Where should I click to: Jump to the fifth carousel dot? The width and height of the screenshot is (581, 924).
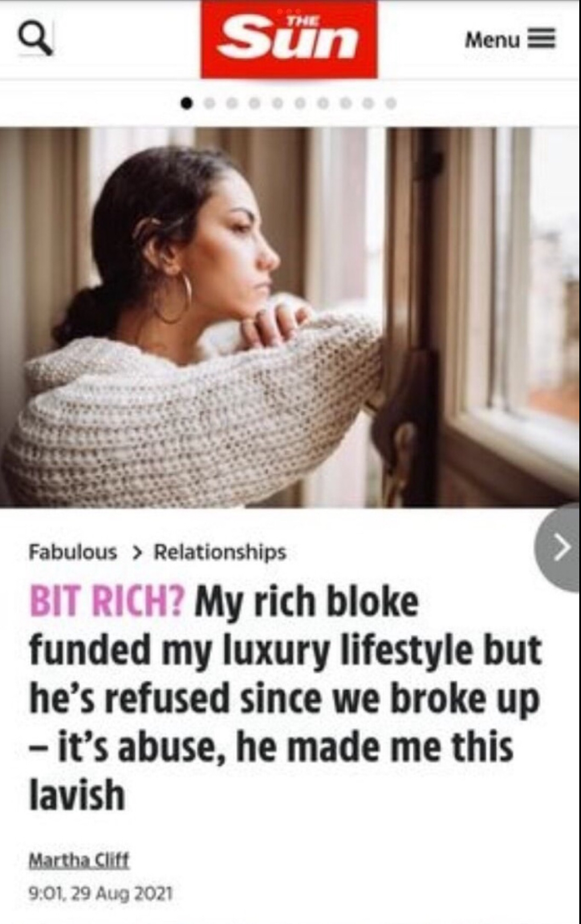click(278, 104)
